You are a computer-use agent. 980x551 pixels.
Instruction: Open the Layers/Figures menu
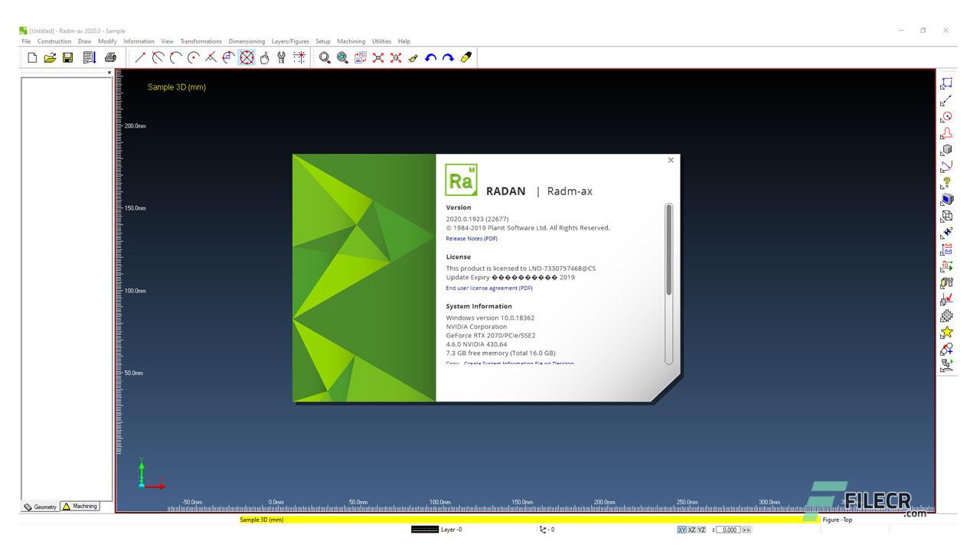pyautogui.click(x=290, y=41)
